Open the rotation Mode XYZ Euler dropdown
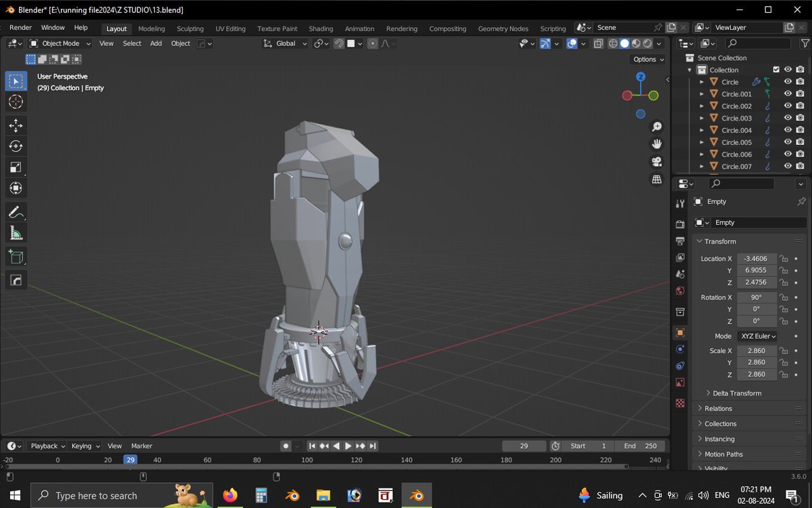 click(x=757, y=336)
